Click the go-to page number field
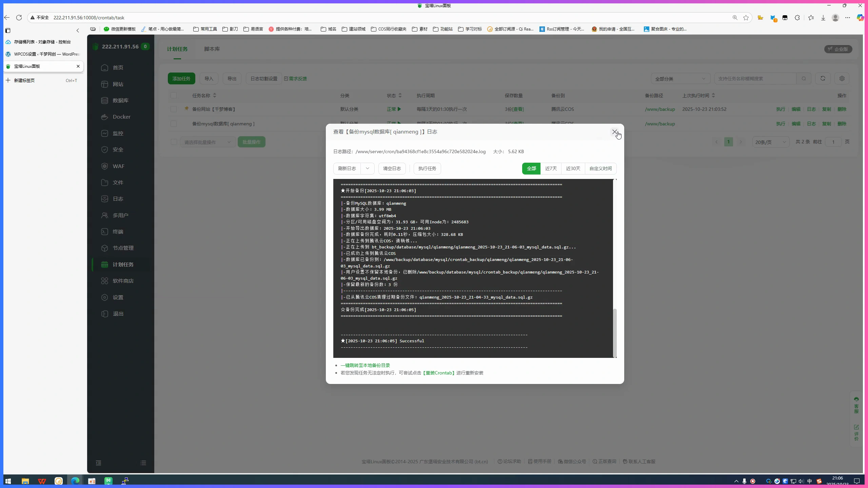 tap(833, 142)
